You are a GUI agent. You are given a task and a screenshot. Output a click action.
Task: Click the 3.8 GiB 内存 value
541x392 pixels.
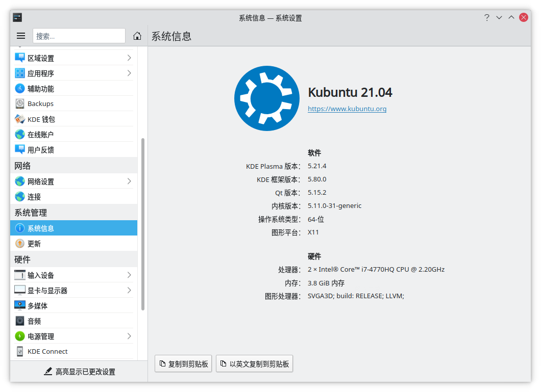[326, 283]
